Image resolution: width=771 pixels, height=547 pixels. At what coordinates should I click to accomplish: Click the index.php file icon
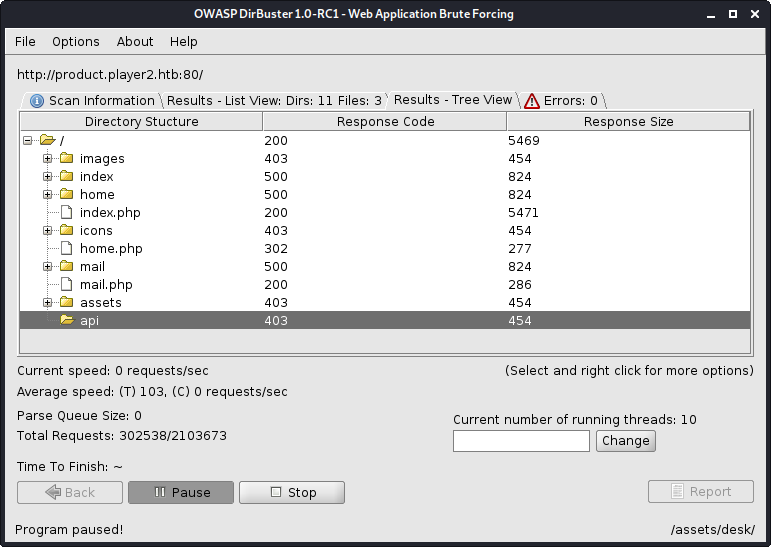point(67,212)
